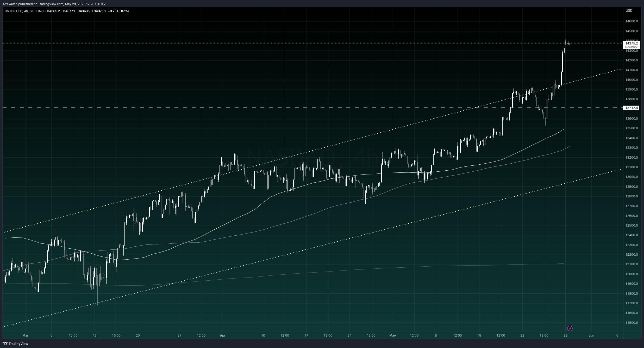Click the 10 date label on time axis
644x348 pixels.
(x=263, y=336)
